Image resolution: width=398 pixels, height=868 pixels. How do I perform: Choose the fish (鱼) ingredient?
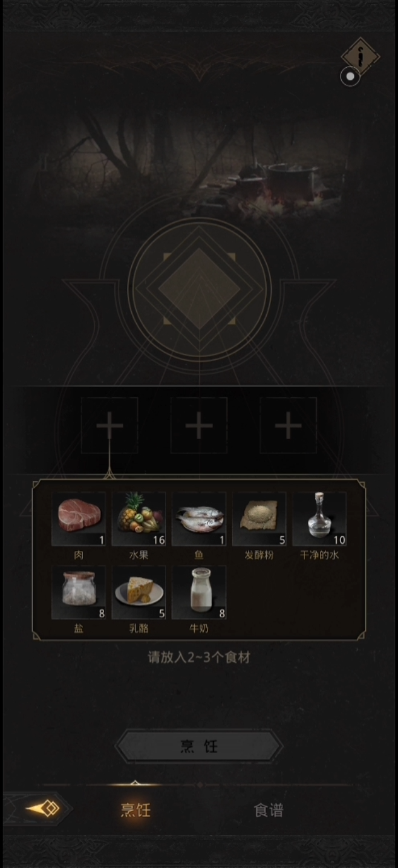click(x=199, y=519)
